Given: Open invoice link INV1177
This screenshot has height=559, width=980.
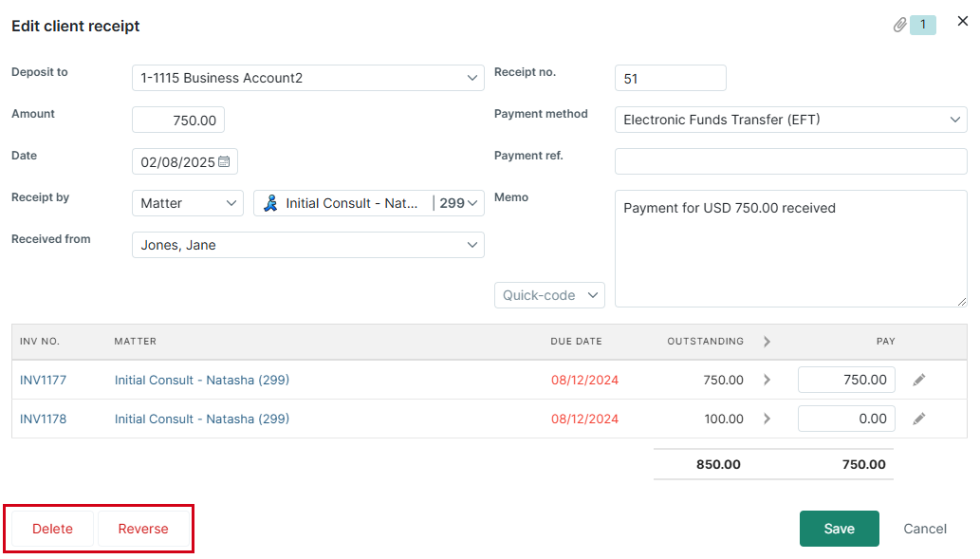Looking at the screenshot, I should tap(43, 380).
